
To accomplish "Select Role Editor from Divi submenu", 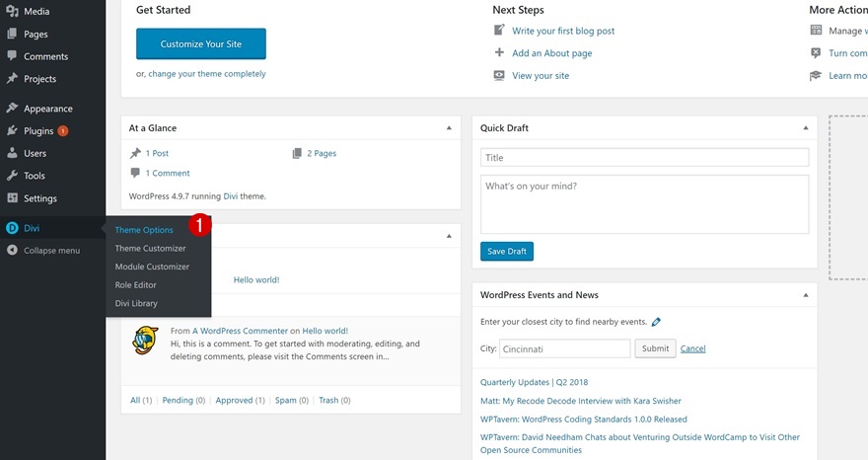I will click(136, 285).
